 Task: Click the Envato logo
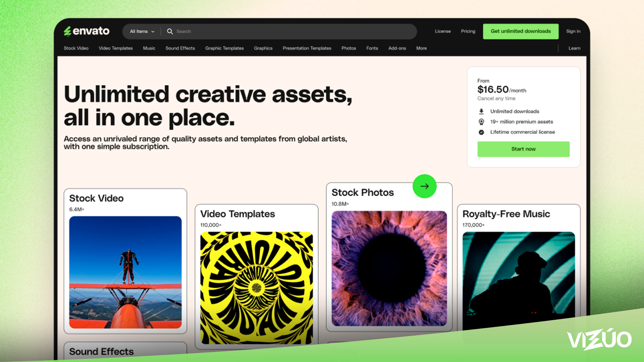[x=87, y=31]
